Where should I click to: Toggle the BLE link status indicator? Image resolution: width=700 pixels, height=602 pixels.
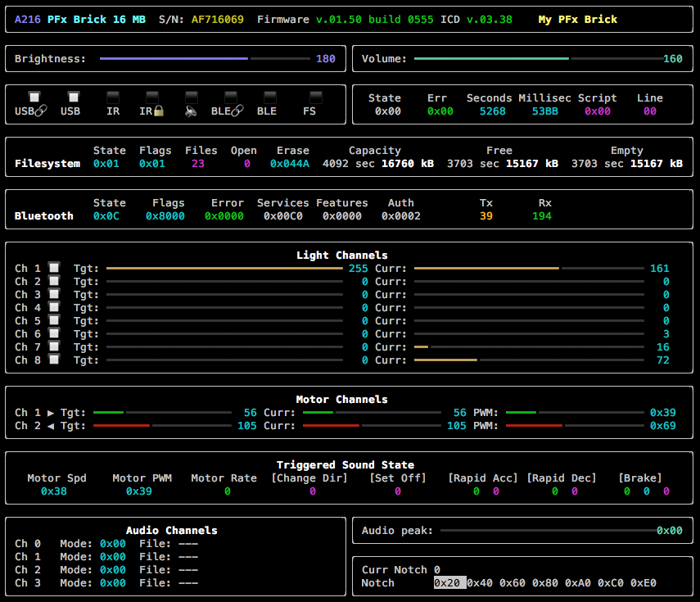231,97
